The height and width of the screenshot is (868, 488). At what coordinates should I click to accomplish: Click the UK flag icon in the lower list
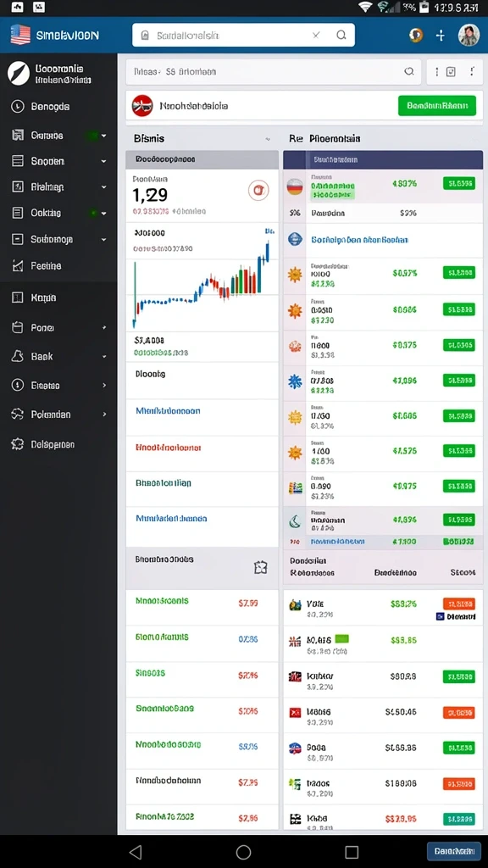coord(295,641)
